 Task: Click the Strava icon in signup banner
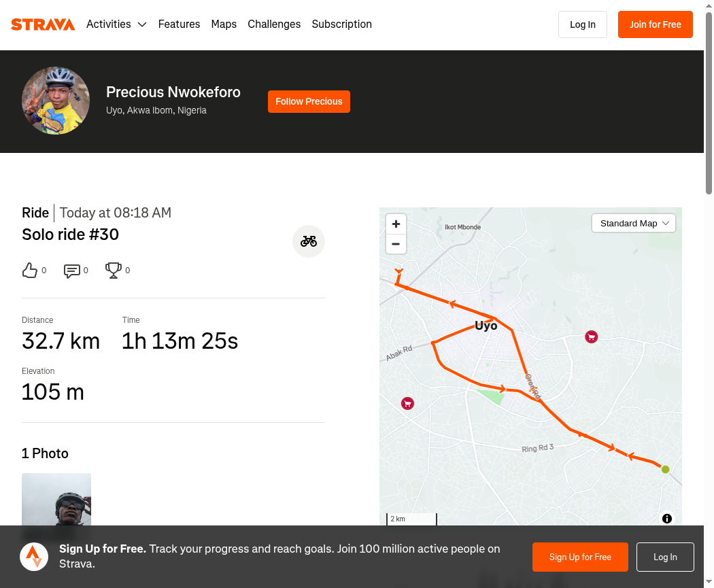point(34,557)
